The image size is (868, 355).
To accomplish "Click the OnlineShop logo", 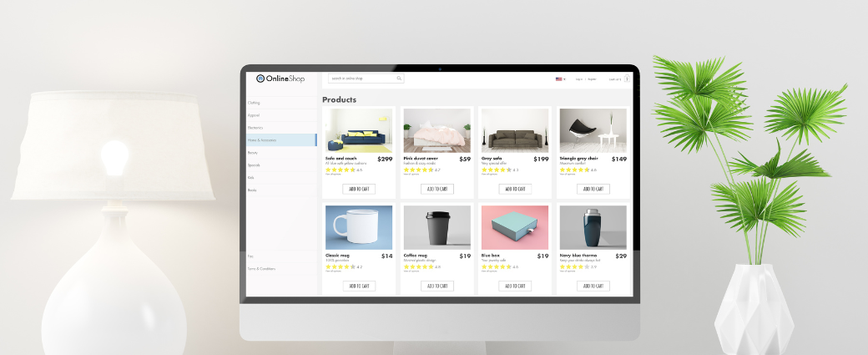I will pos(280,79).
